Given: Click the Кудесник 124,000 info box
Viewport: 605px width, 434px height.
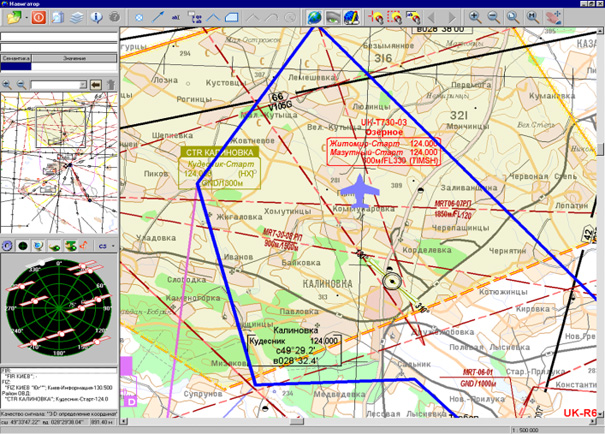Looking at the screenshot, I should point(294,351).
